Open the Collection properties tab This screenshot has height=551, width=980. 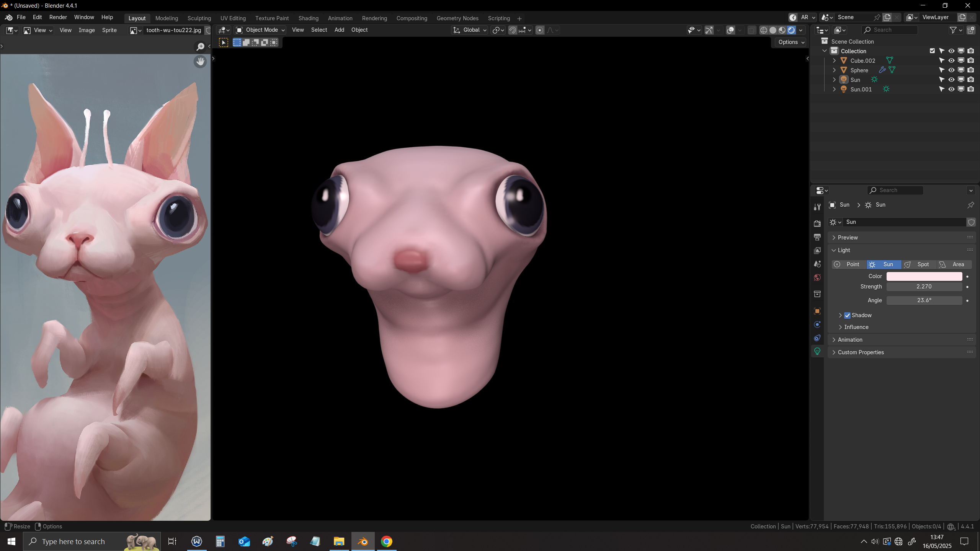pyautogui.click(x=817, y=294)
